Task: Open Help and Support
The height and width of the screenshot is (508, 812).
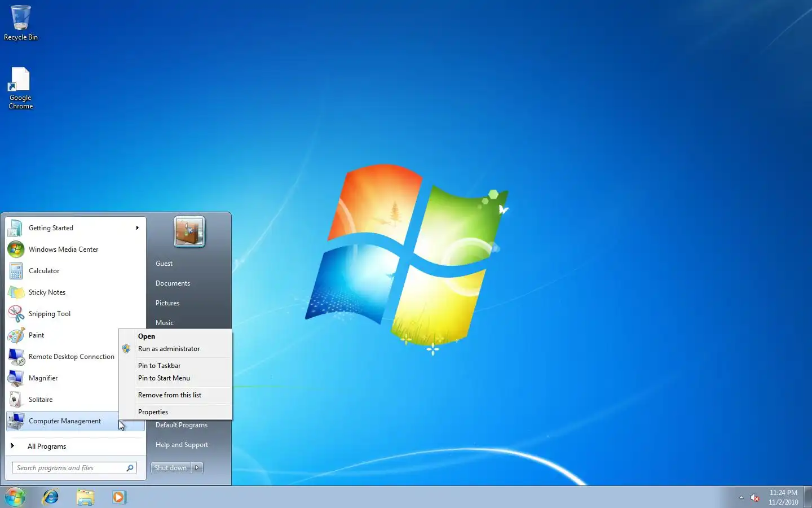Action: pyautogui.click(x=182, y=445)
